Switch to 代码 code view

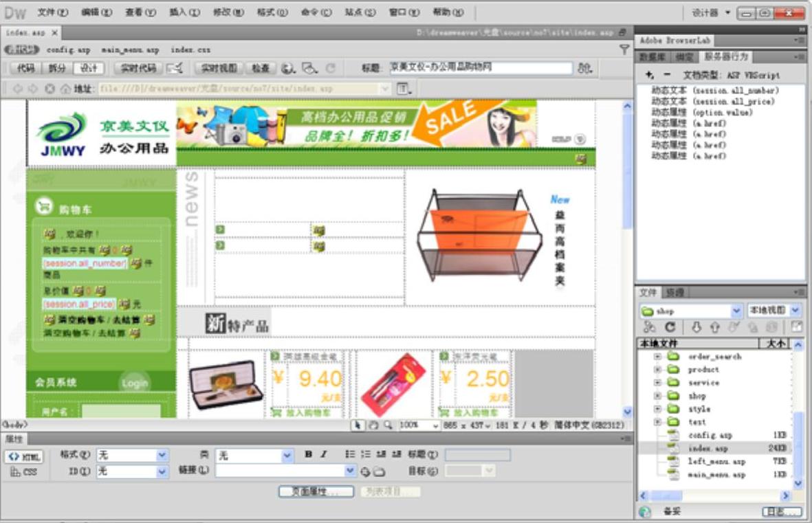(x=26, y=68)
